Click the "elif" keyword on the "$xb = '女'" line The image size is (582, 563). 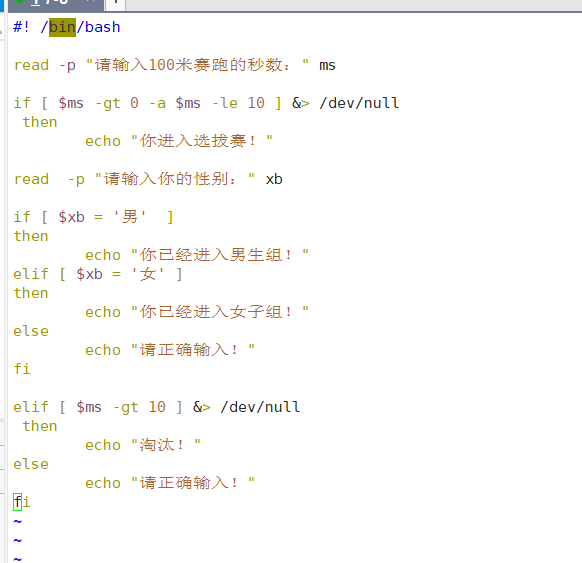point(31,274)
